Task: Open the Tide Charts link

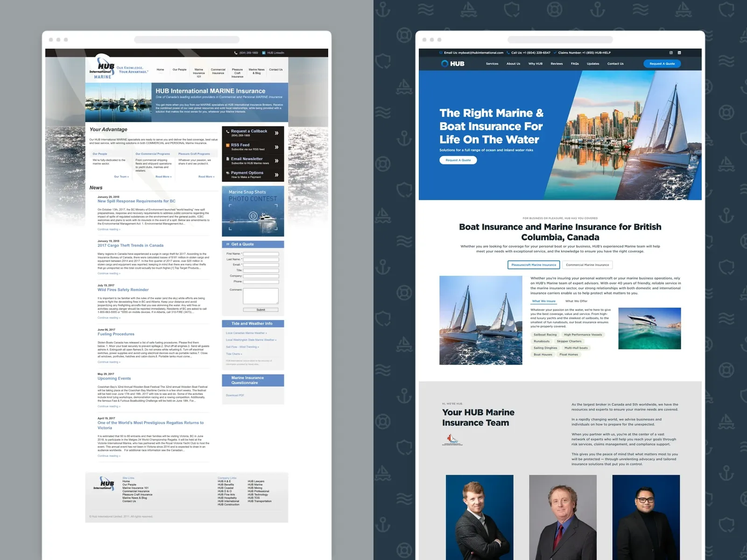Action: coord(233,354)
